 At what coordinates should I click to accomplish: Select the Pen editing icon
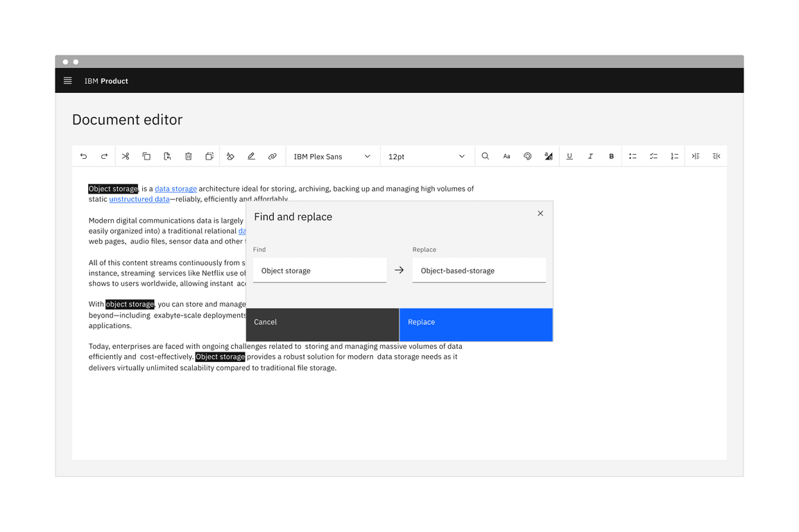coord(251,156)
